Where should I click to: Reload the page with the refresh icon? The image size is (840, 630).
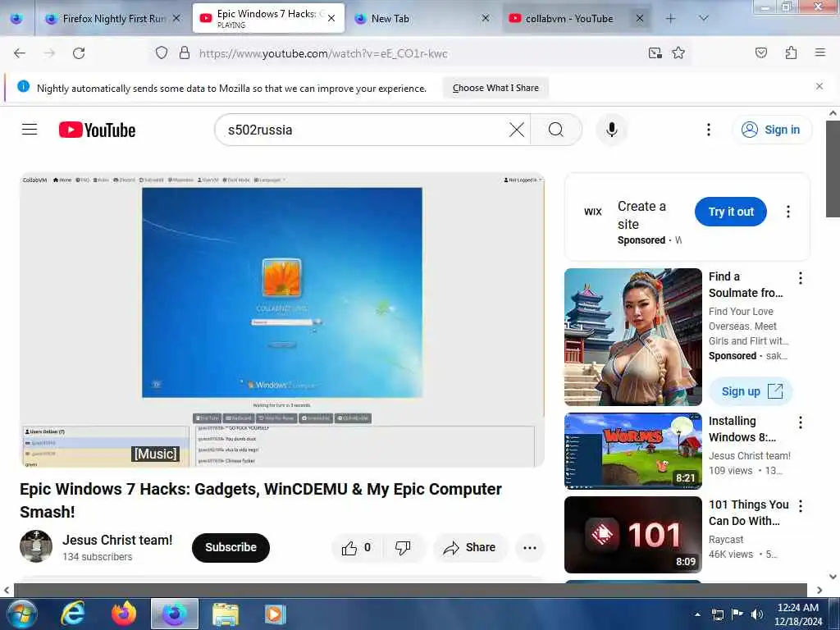79,53
